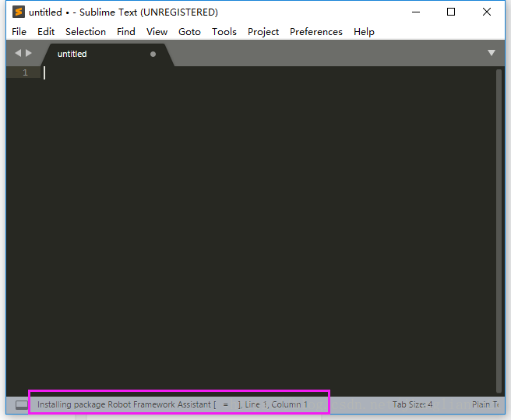Maximize the Sublime Text window
This screenshot has height=420, width=511.
[451, 12]
